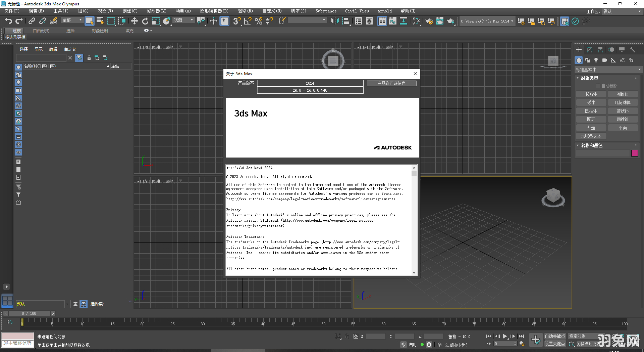
Task: Open the 渲染(R) menu
Action: coord(245,11)
